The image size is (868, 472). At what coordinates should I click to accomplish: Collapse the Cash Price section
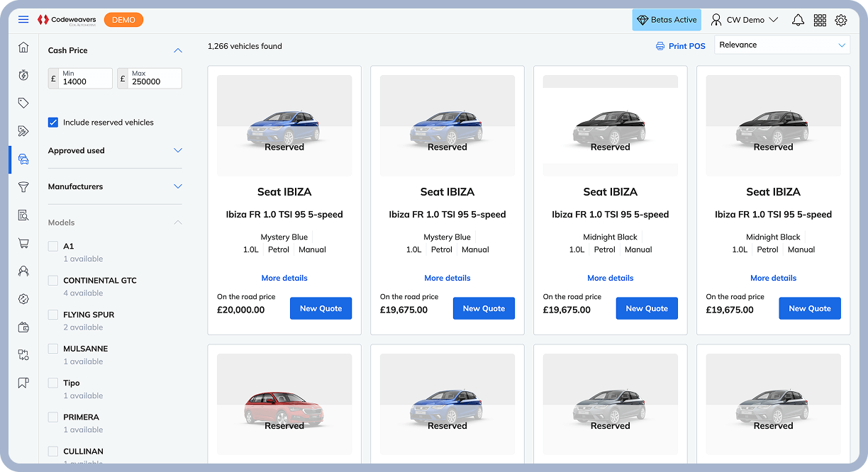pos(178,50)
